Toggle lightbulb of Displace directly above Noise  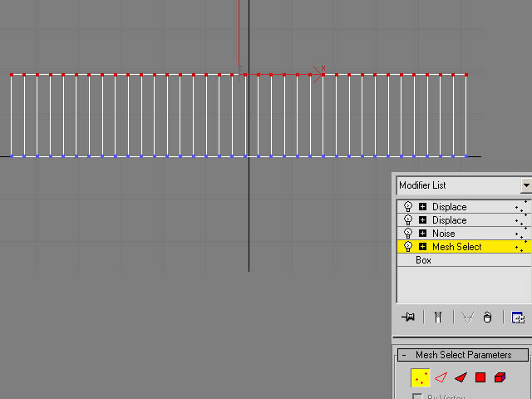click(408, 219)
